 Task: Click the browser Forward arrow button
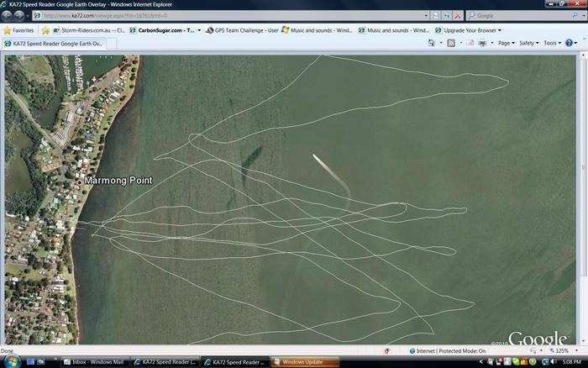pos(19,15)
